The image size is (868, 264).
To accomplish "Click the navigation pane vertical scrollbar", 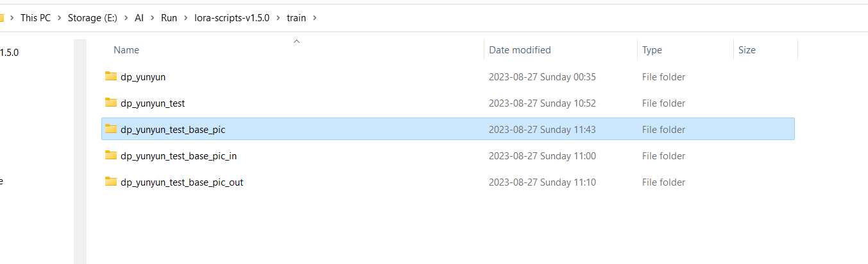I will point(80,151).
